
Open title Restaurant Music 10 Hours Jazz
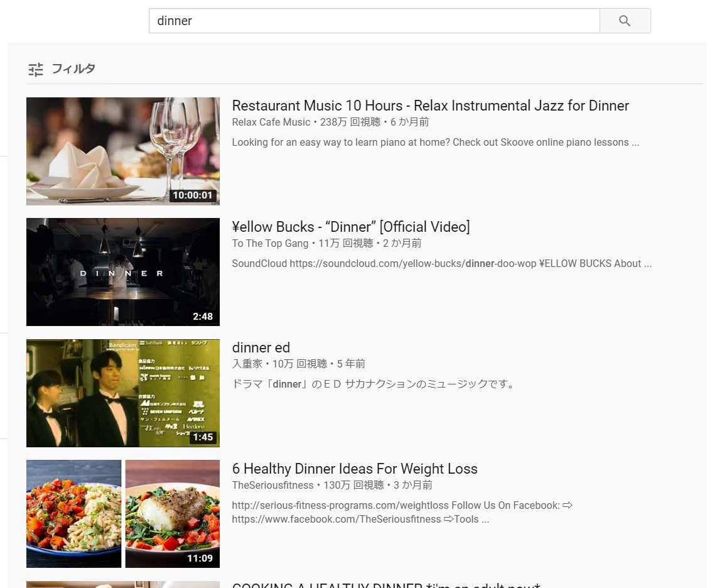point(431,106)
